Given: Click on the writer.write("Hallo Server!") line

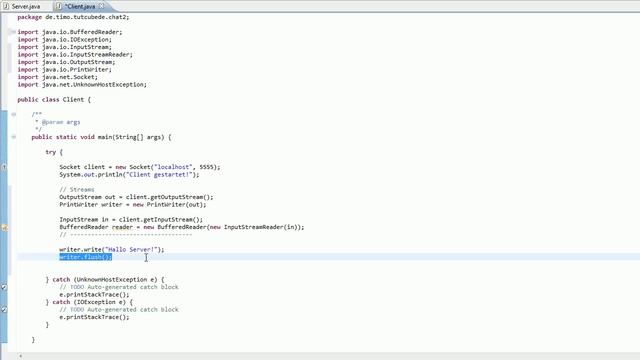Looking at the screenshot, I should coord(112,249).
